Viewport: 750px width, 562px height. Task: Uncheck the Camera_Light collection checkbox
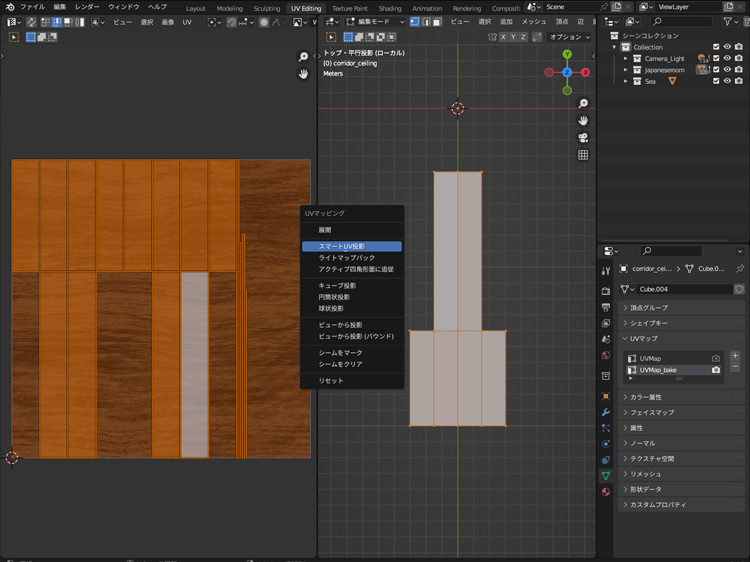coord(716,58)
